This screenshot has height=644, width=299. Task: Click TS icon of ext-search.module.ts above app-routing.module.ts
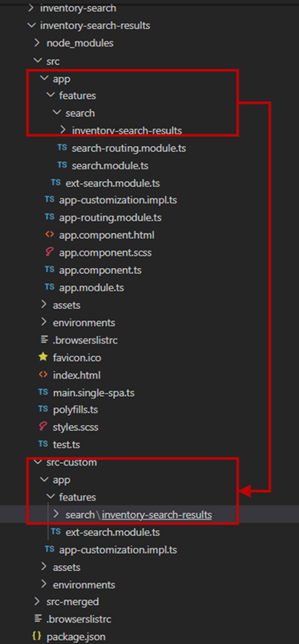click(x=56, y=183)
